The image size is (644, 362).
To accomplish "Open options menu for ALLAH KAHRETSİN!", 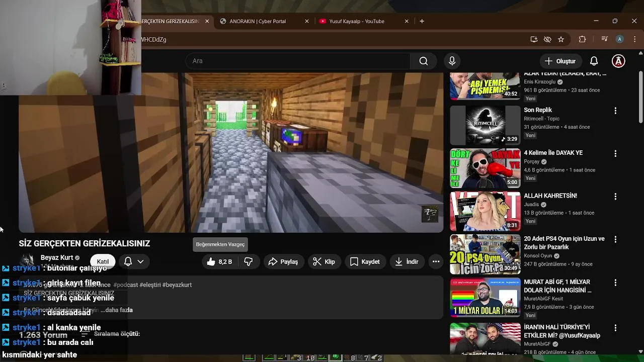I will coord(615,197).
